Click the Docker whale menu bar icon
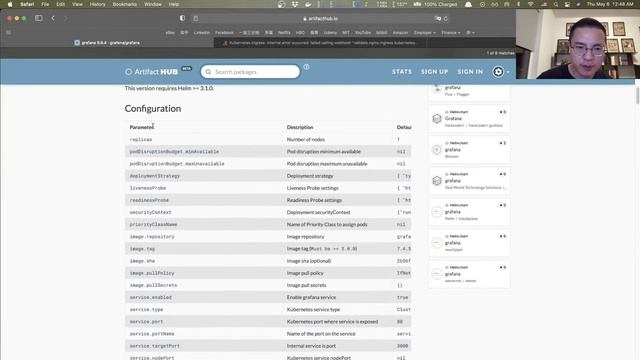Image resolution: width=640 pixels, height=360 pixels. 308,4
